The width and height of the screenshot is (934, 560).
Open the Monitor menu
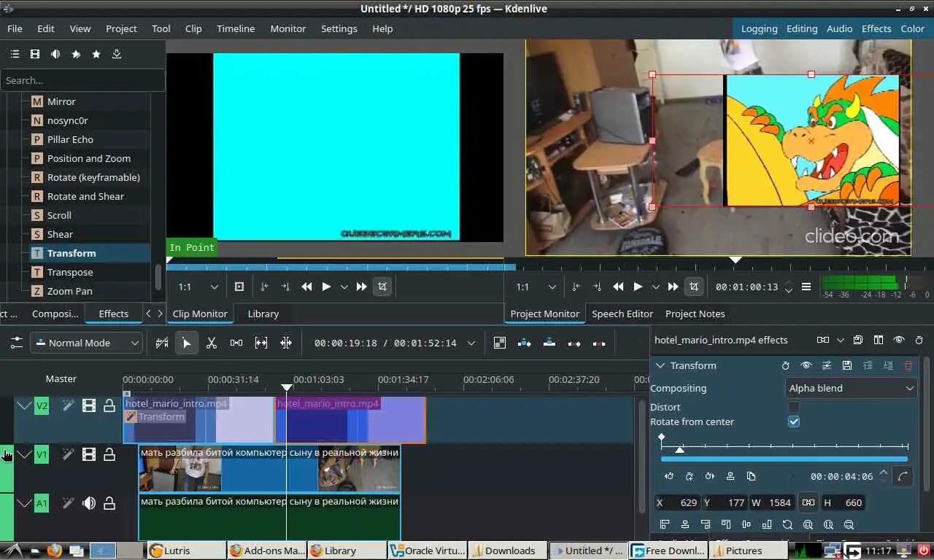[288, 28]
